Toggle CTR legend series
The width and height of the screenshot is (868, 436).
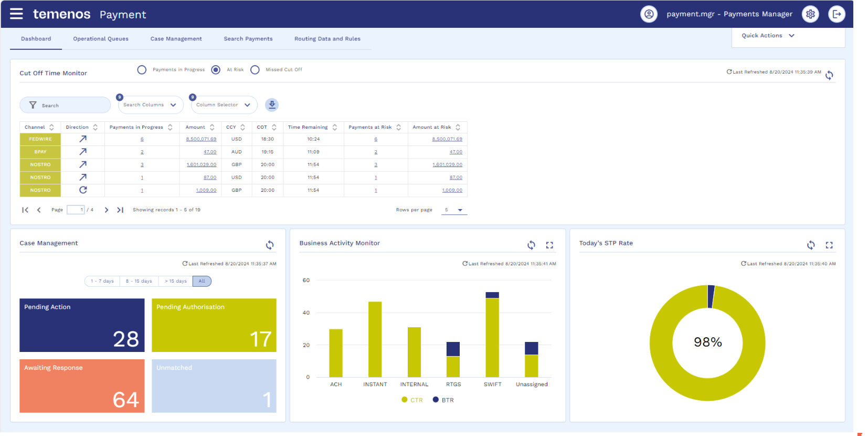(412, 400)
